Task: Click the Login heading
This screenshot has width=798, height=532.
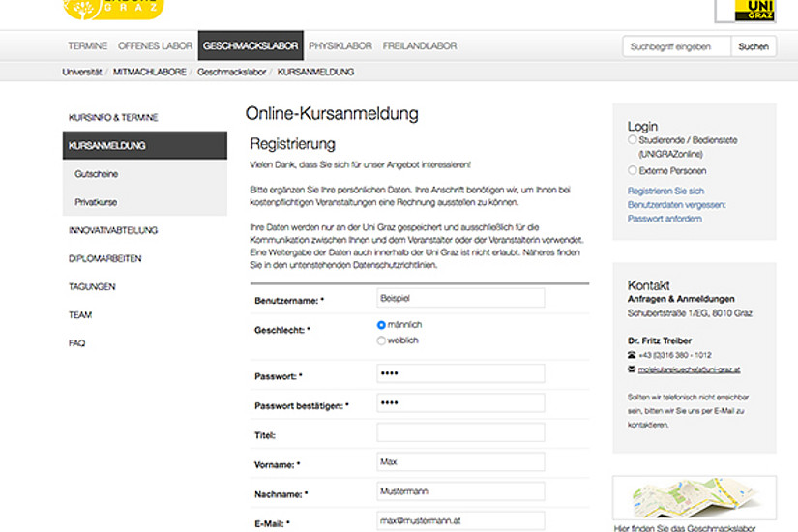Action: point(642,127)
